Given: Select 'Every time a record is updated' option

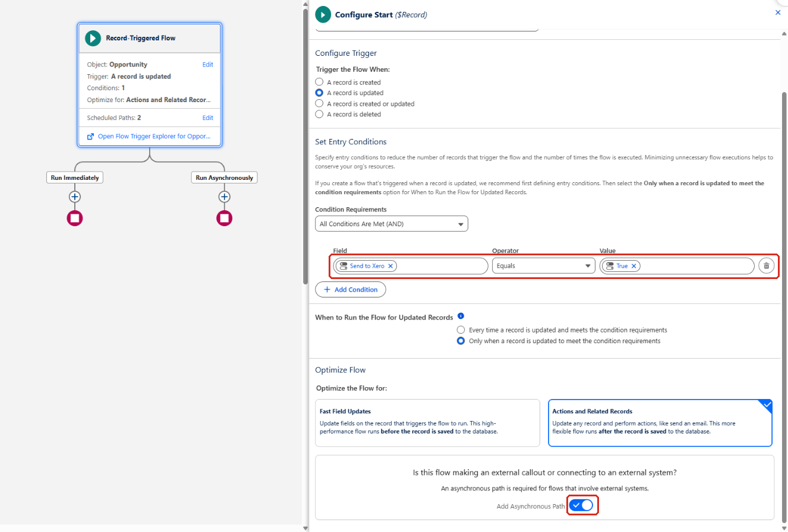Looking at the screenshot, I should (x=461, y=330).
